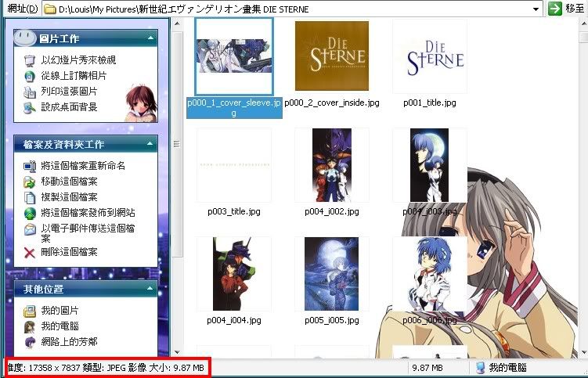Click the My Computer icon in Other Places

[x=29, y=326]
